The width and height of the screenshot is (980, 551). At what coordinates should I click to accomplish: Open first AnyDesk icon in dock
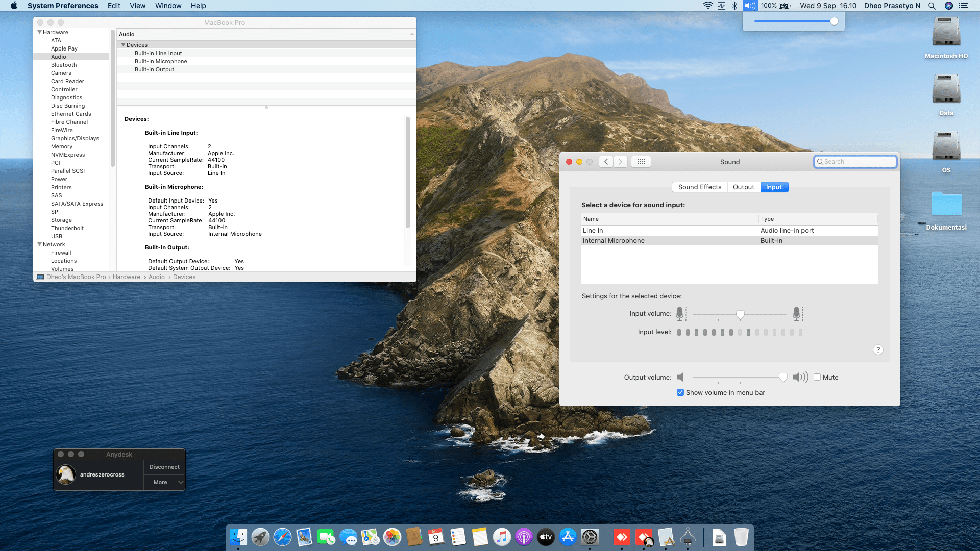[622, 537]
